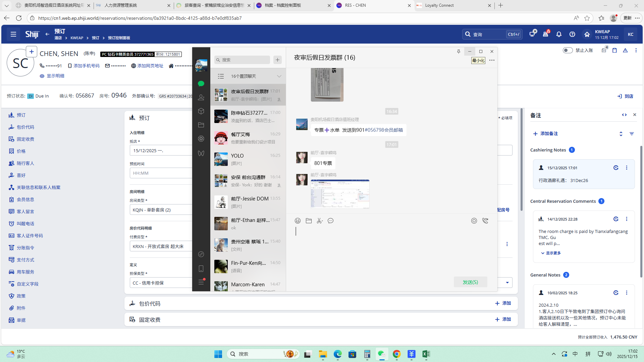Open the shared screenshot thumbnail in chat
The image size is (644, 362).
[x=340, y=194]
